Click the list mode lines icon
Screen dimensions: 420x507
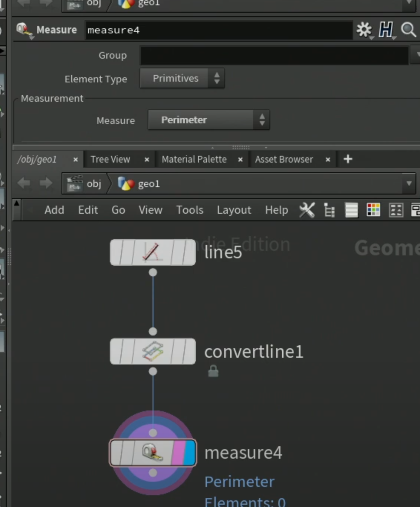click(351, 210)
